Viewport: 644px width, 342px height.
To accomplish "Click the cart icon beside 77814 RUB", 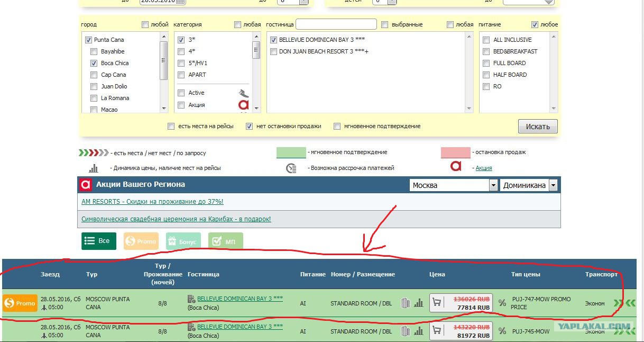I will coord(437,302).
